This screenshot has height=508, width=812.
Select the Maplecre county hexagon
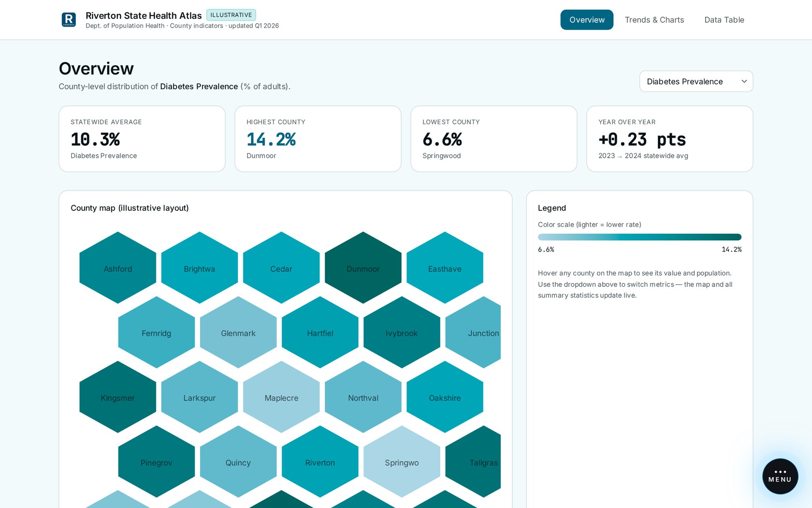coord(281,397)
